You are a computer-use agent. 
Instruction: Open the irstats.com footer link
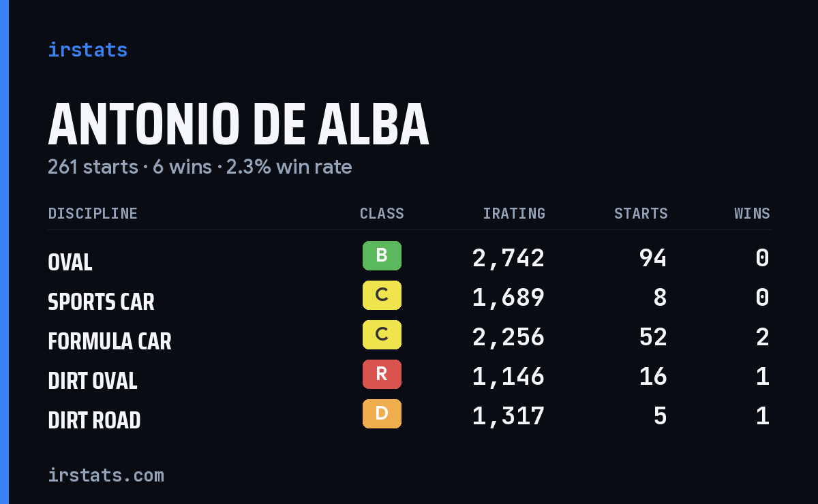[x=106, y=475]
